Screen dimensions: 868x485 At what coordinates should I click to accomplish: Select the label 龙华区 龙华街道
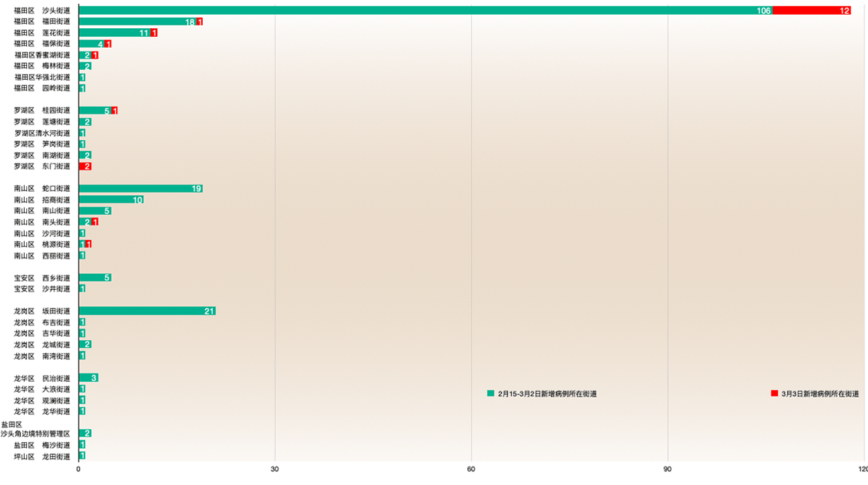click(x=42, y=411)
